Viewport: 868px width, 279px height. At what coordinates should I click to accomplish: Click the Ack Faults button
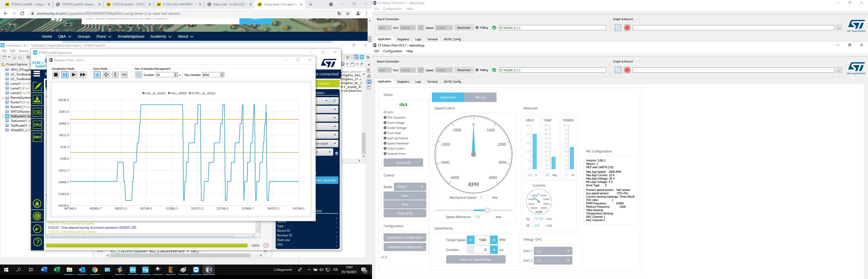point(403,162)
